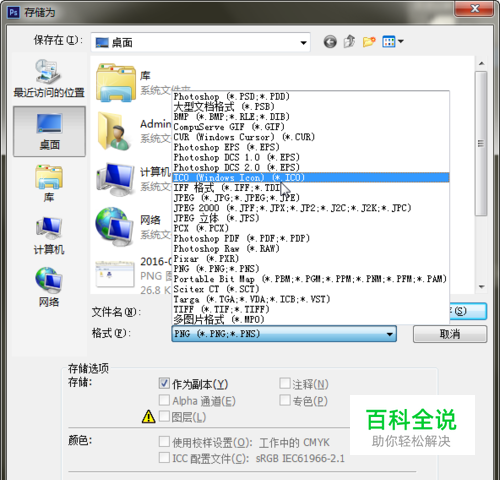Image resolution: width=500 pixels, height=480 pixels.
Task: Click the save (S) button
Action: pos(468,311)
